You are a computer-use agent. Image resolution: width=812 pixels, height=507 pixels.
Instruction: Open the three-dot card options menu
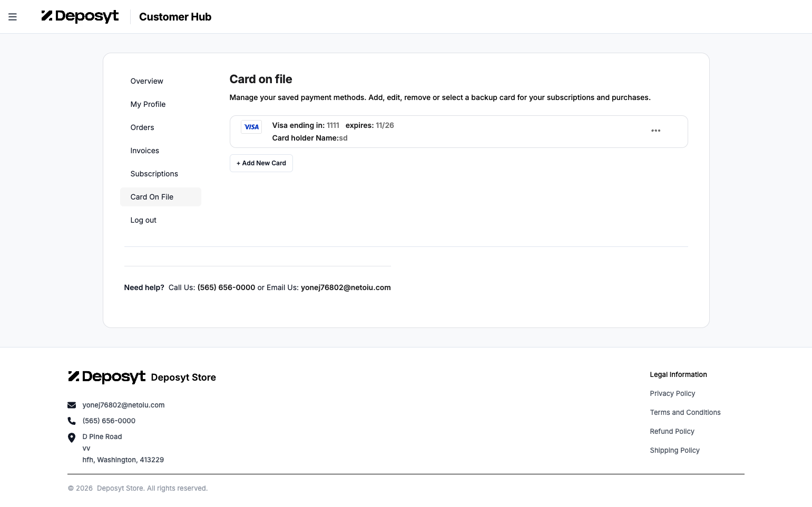coord(656,131)
